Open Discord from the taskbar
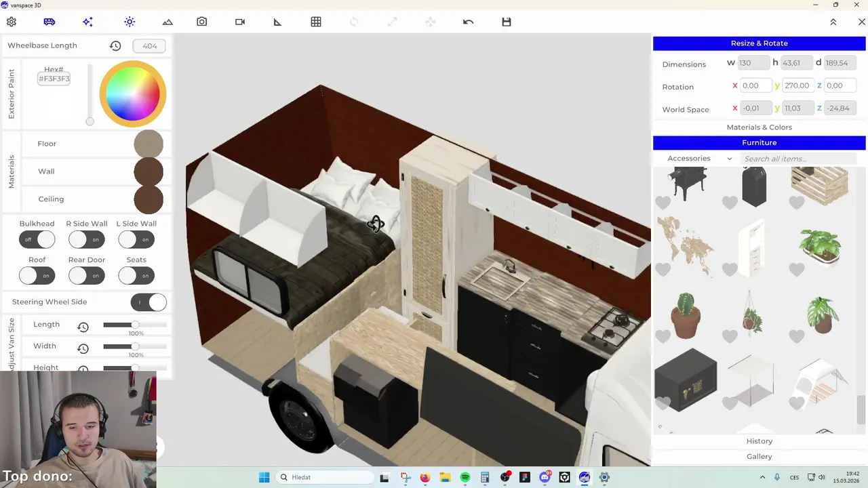The image size is (868, 488). [x=545, y=477]
